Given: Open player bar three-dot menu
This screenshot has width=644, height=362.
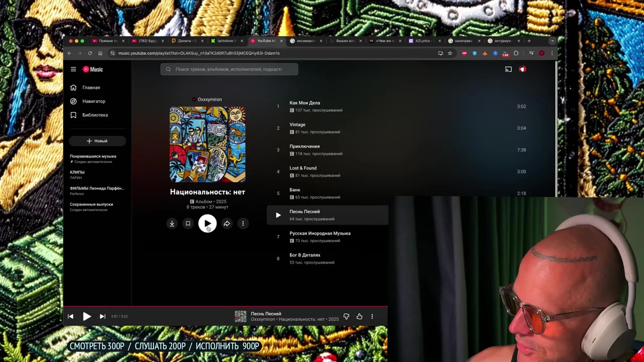Looking at the screenshot, I should coord(372,316).
